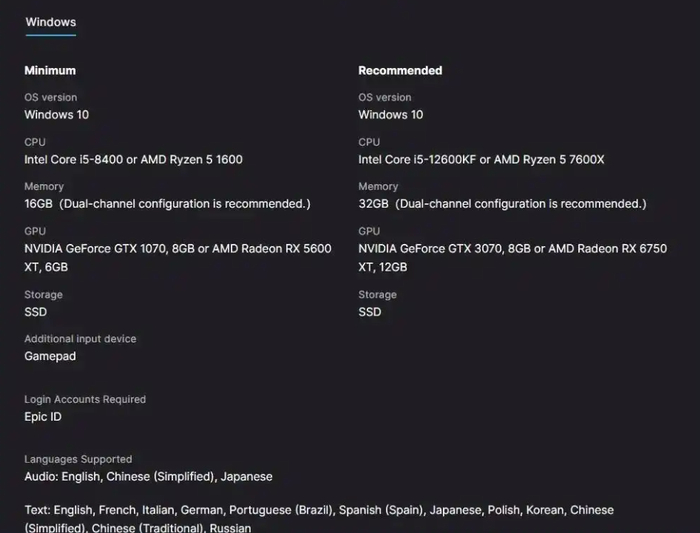Click the Epic ID login account text
Image resolution: width=700 pixels, height=533 pixels.
coord(43,417)
